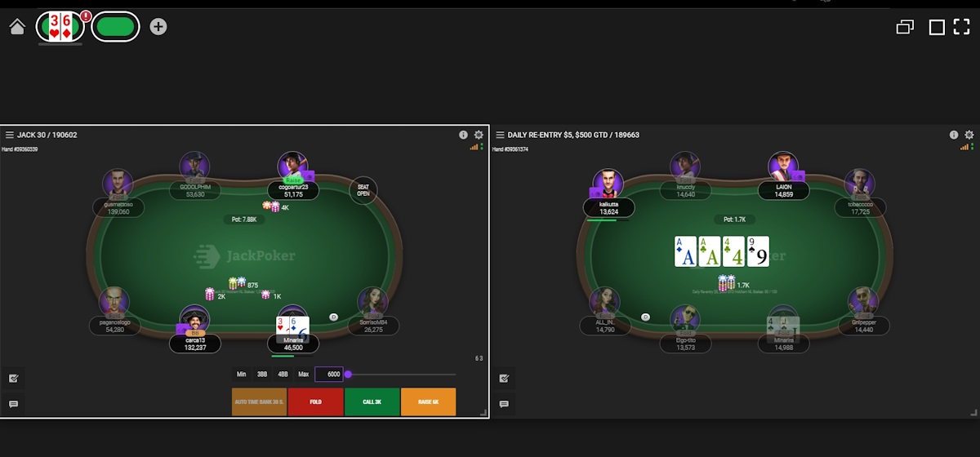Switch to cascade windows layout icon

tap(905, 27)
